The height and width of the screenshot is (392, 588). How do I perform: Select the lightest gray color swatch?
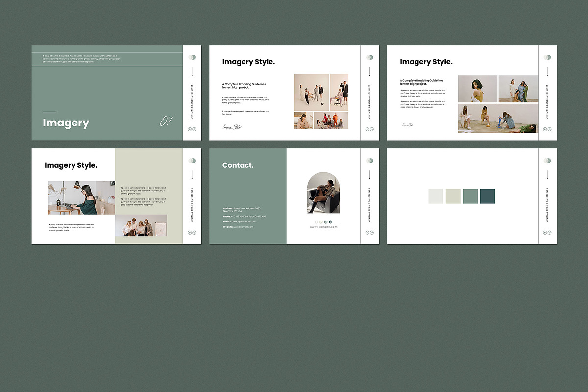pos(436,196)
